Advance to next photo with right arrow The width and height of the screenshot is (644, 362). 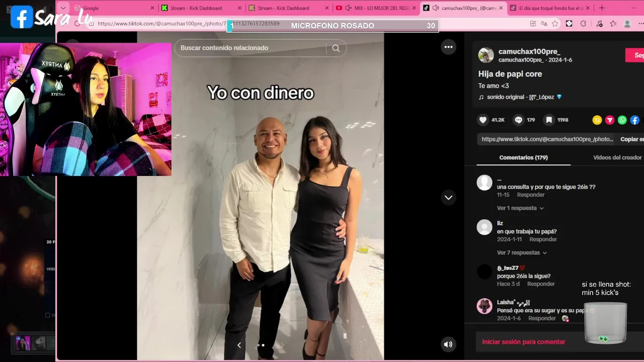coord(282,345)
